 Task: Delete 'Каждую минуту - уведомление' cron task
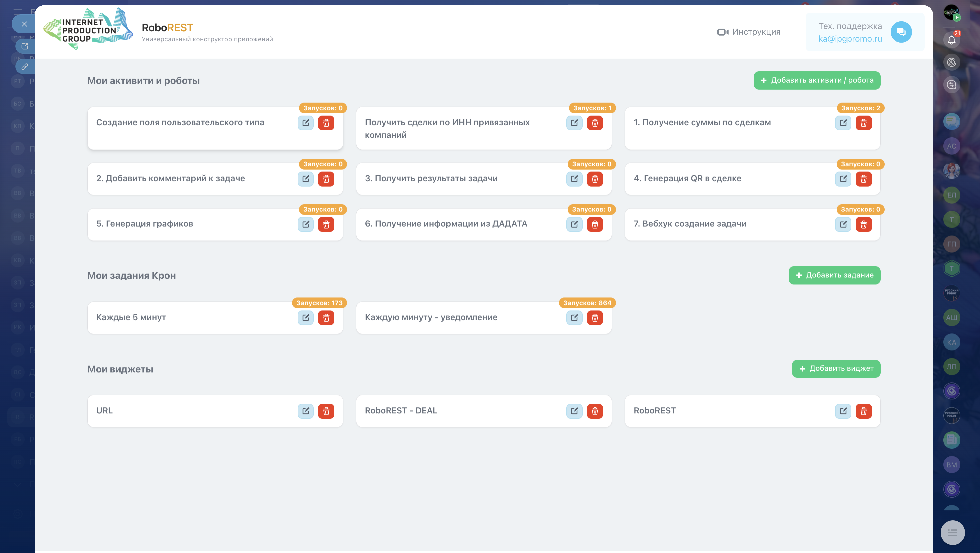coord(595,317)
